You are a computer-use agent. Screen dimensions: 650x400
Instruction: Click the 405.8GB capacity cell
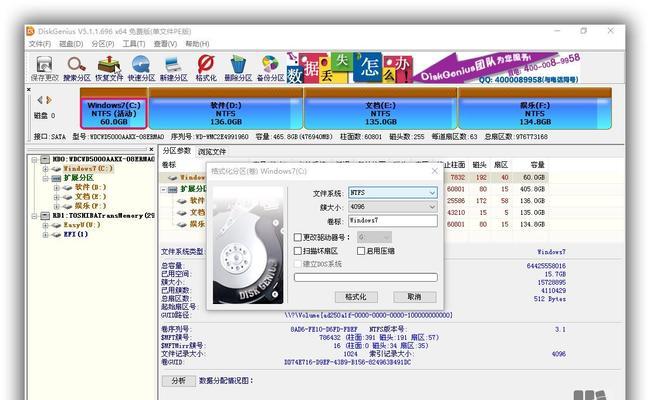click(532, 189)
